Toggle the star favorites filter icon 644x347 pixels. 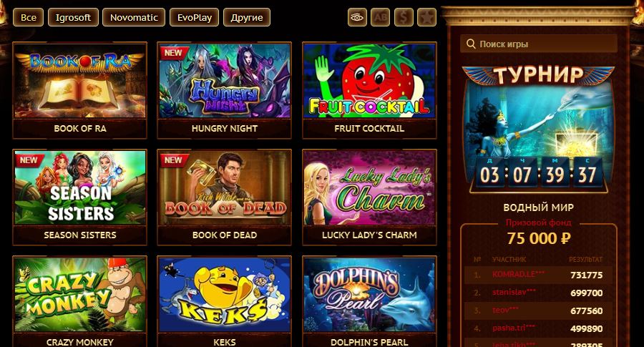point(426,18)
